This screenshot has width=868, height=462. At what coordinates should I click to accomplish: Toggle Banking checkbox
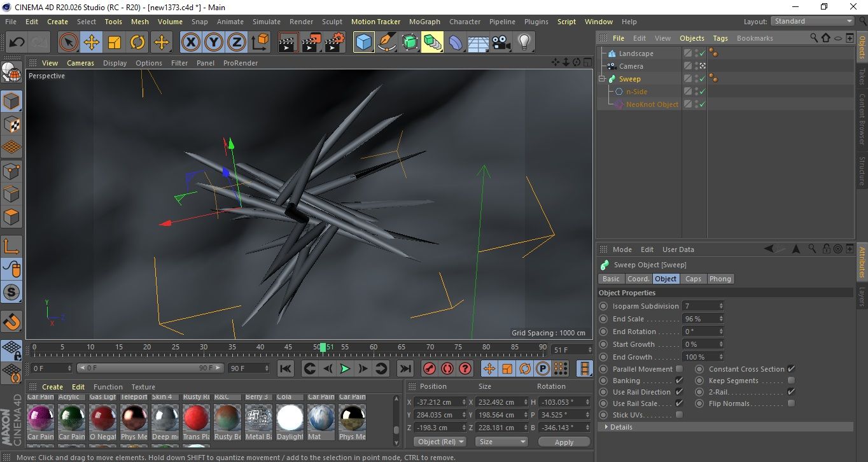(x=679, y=381)
